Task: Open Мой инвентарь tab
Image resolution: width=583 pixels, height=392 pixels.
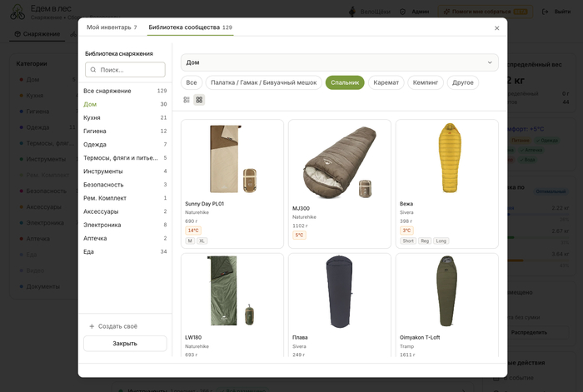Action: (x=112, y=27)
